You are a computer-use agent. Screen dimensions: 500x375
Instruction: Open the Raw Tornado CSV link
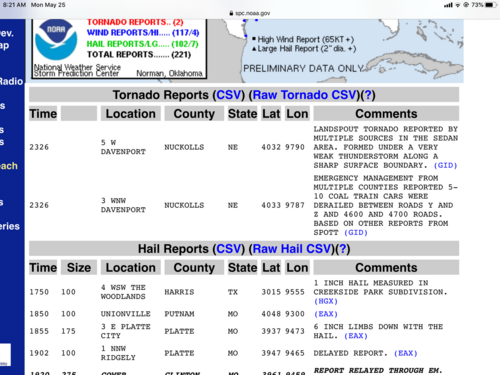click(305, 95)
